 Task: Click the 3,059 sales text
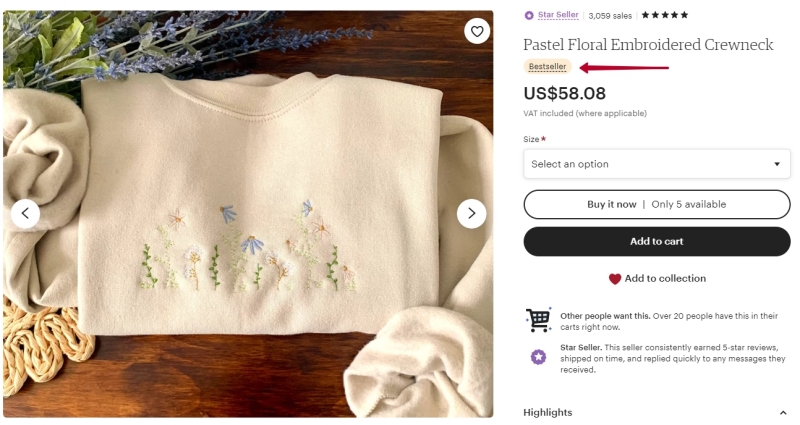click(610, 16)
